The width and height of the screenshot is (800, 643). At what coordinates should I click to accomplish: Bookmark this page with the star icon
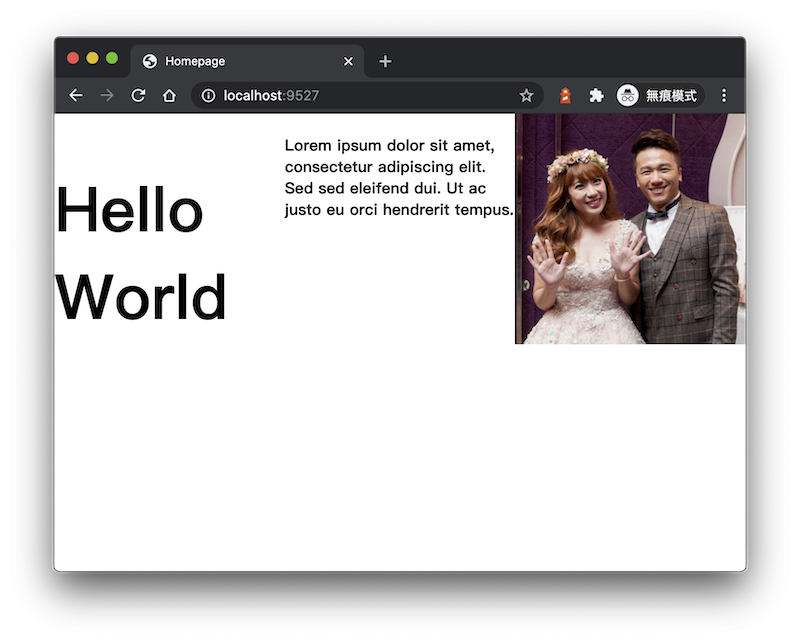(526, 95)
